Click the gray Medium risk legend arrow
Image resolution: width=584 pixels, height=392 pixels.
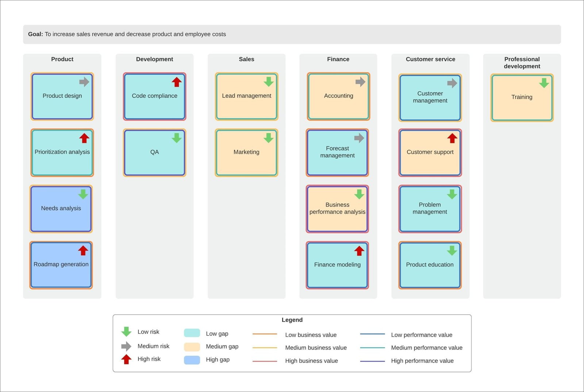(126, 346)
